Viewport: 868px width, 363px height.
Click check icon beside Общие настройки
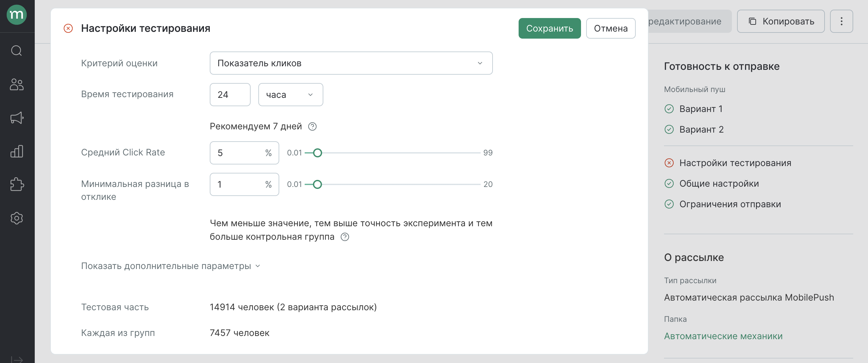tap(669, 184)
